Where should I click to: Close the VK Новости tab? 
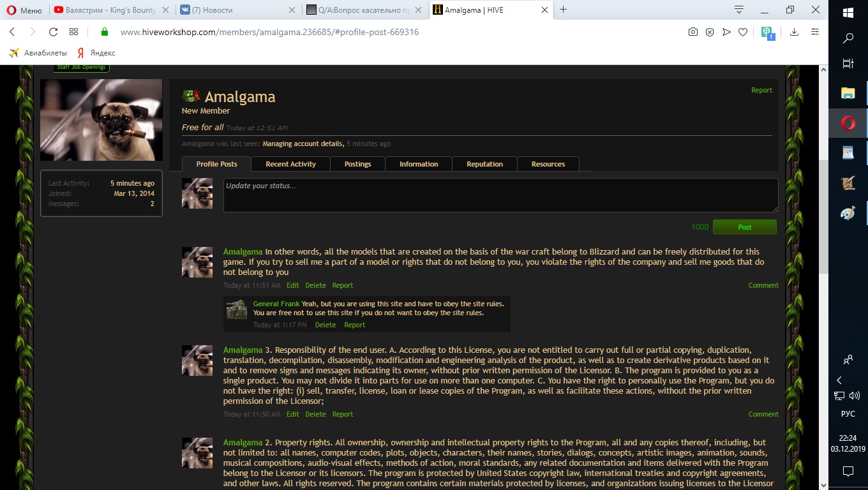click(x=292, y=10)
